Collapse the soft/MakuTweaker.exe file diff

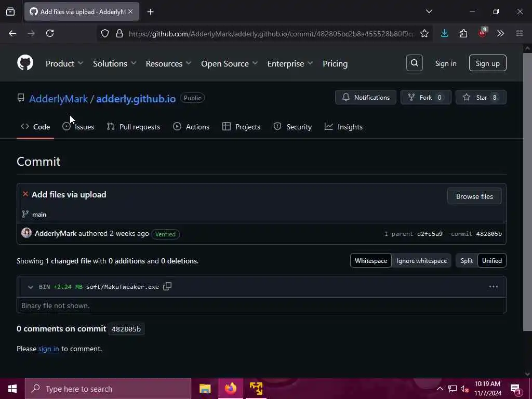31,287
